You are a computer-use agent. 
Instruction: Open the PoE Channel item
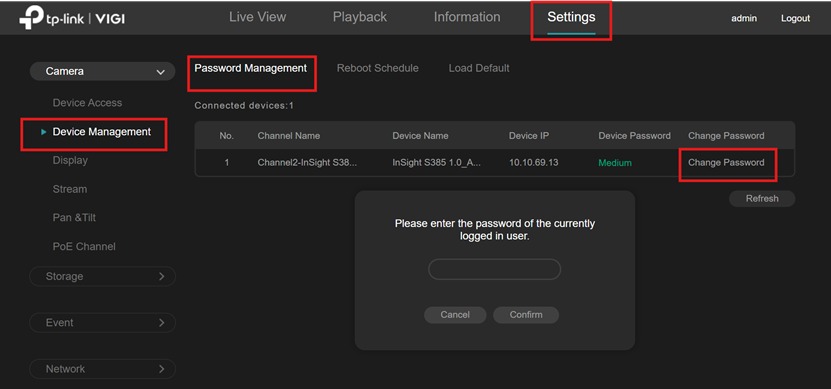84,246
